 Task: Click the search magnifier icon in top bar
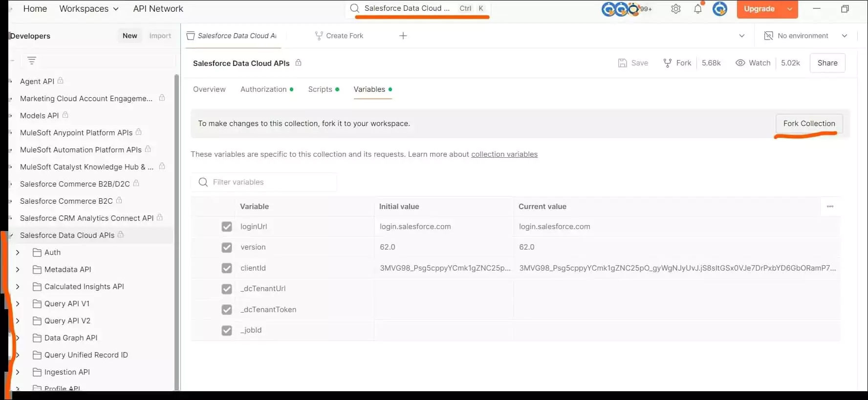click(355, 8)
